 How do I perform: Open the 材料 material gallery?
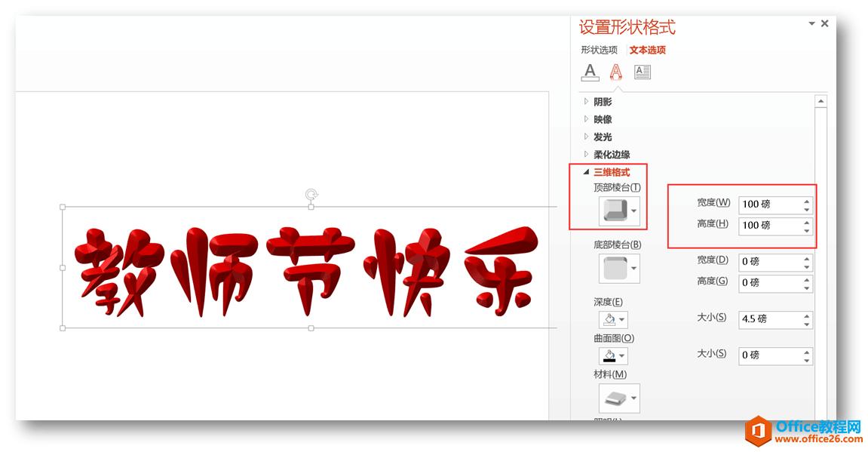pyautogui.click(x=618, y=397)
